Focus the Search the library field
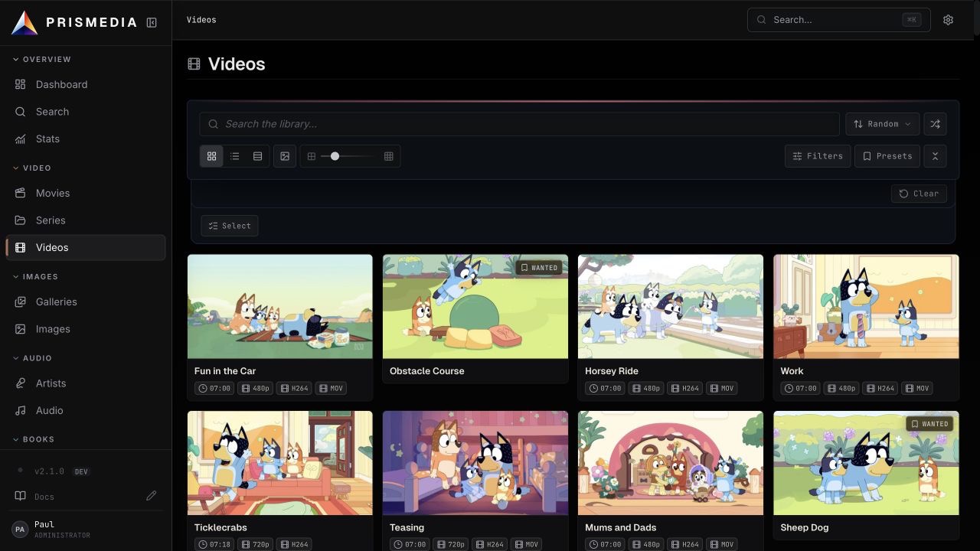This screenshot has height=551, width=980. point(519,124)
